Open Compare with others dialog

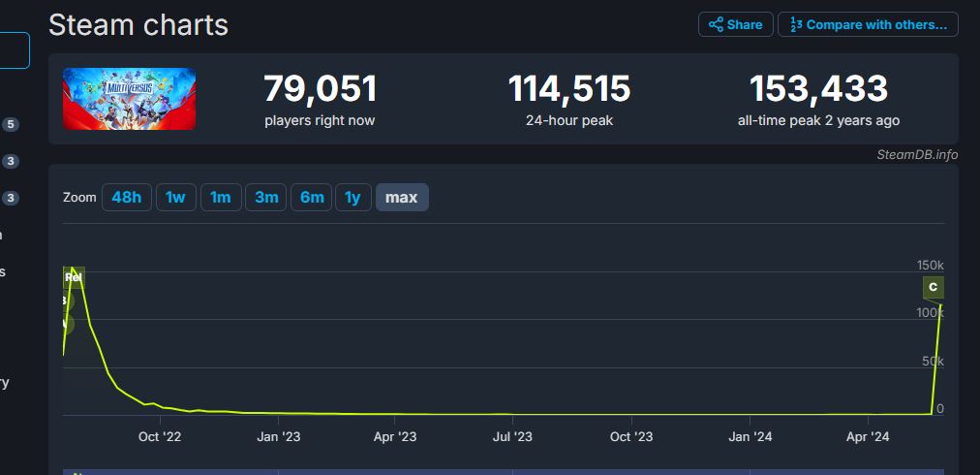click(x=868, y=24)
